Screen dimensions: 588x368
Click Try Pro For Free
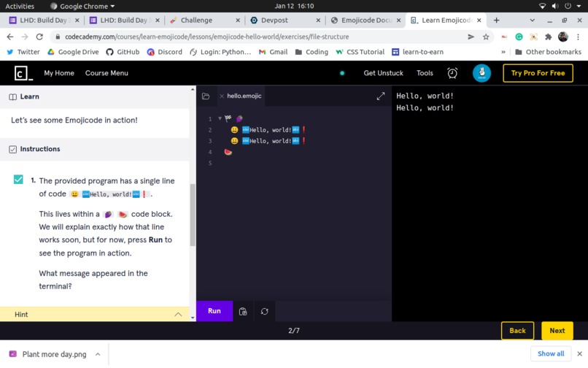click(x=538, y=73)
